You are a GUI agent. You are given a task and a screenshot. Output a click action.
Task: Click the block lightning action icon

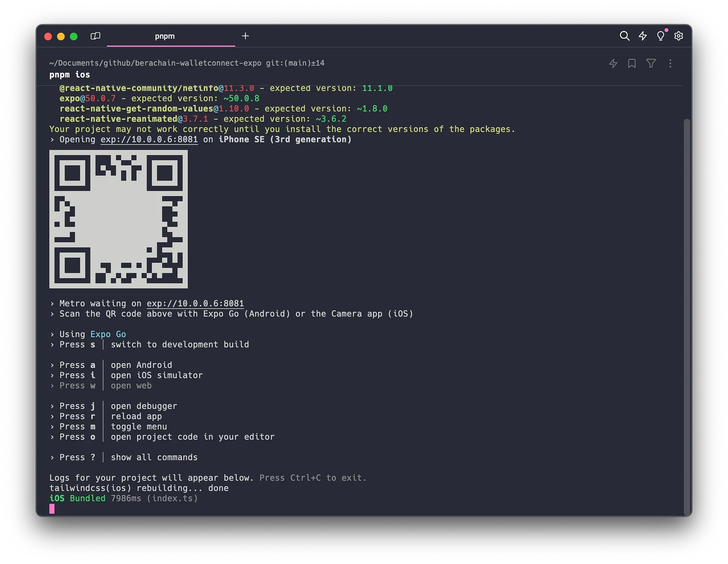point(613,63)
